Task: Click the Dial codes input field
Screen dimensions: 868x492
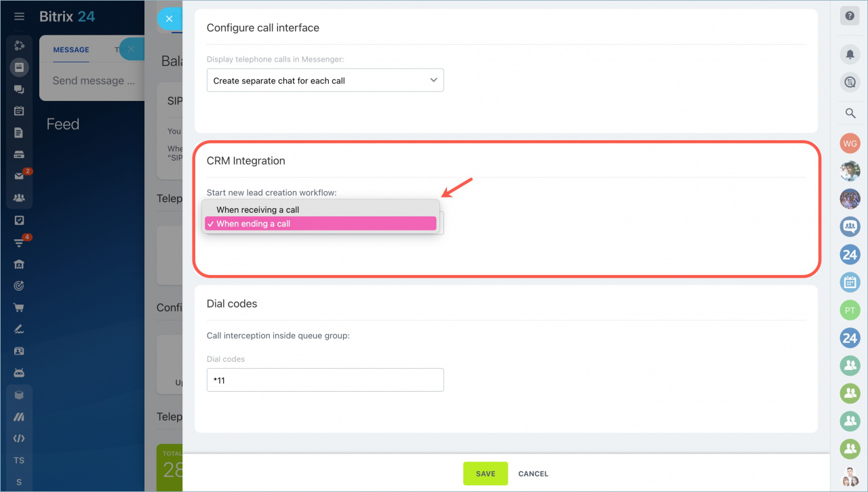Action: (x=325, y=380)
